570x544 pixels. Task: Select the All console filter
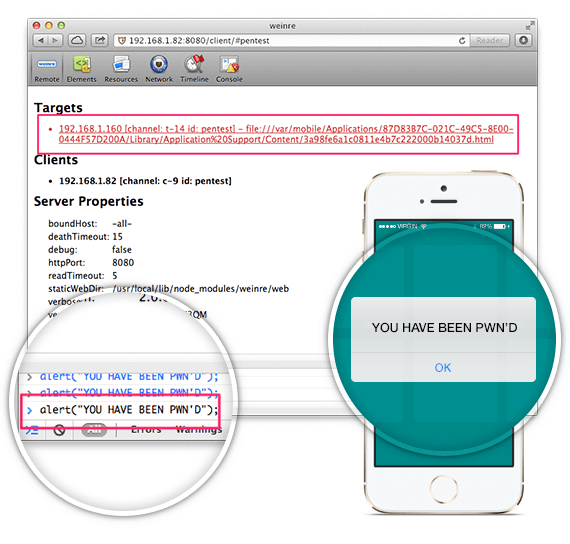click(x=94, y=430)
